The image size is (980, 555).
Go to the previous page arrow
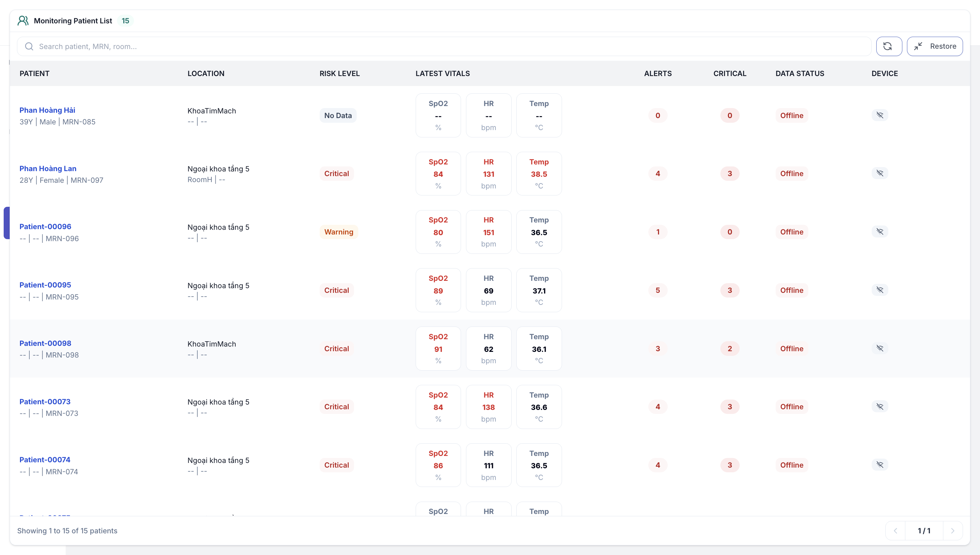(895, 531)
